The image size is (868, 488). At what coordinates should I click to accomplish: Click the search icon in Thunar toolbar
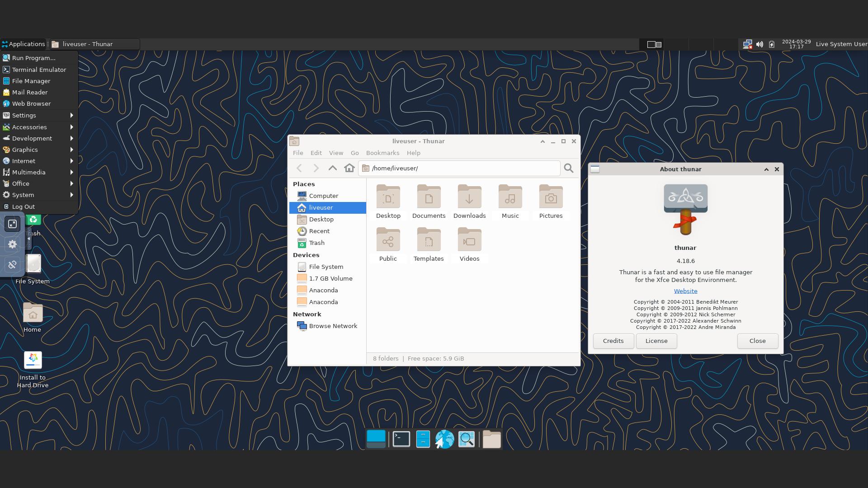point(569,168)
